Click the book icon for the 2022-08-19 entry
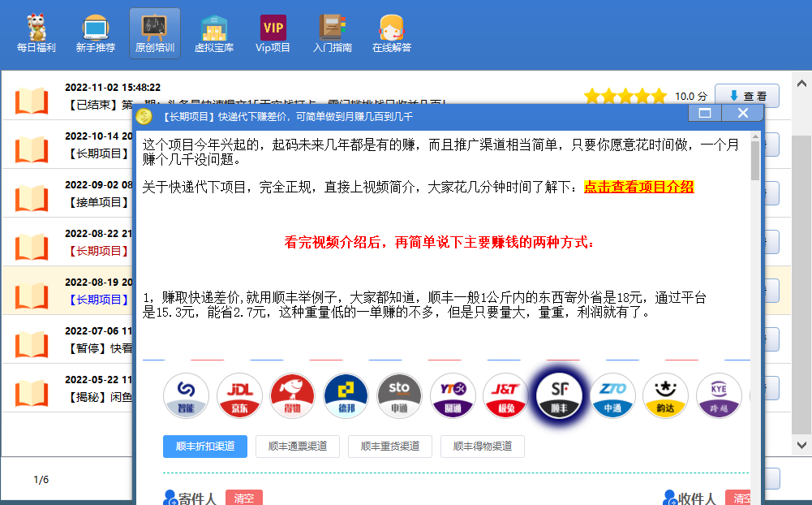The image size is (812, 505). click(x=32, y=296)
